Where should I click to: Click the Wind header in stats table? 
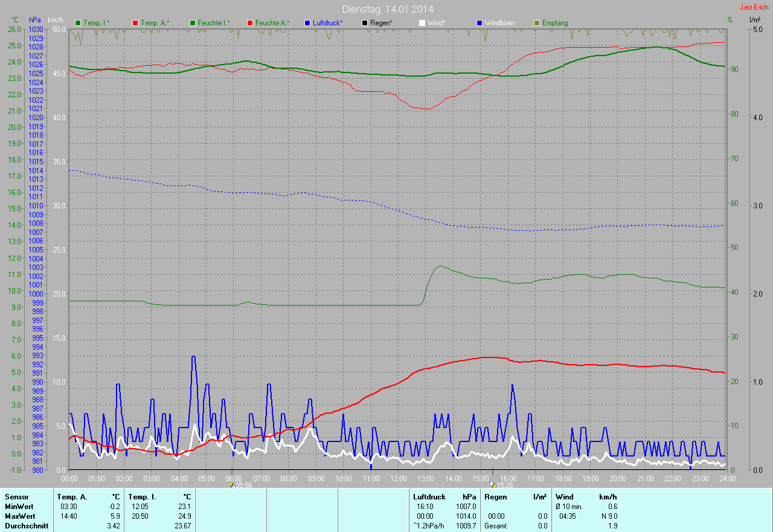564,497
